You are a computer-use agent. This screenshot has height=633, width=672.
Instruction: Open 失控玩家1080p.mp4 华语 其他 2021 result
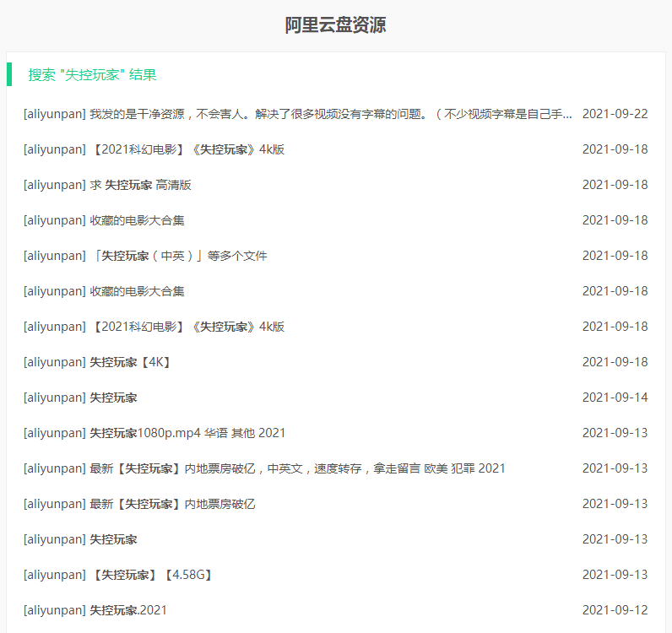pos(154,433)
